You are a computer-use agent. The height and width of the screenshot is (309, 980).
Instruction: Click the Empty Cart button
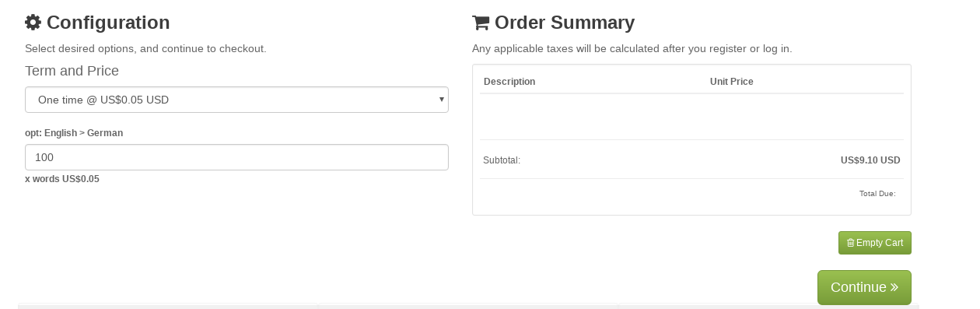tap(875, 243)
